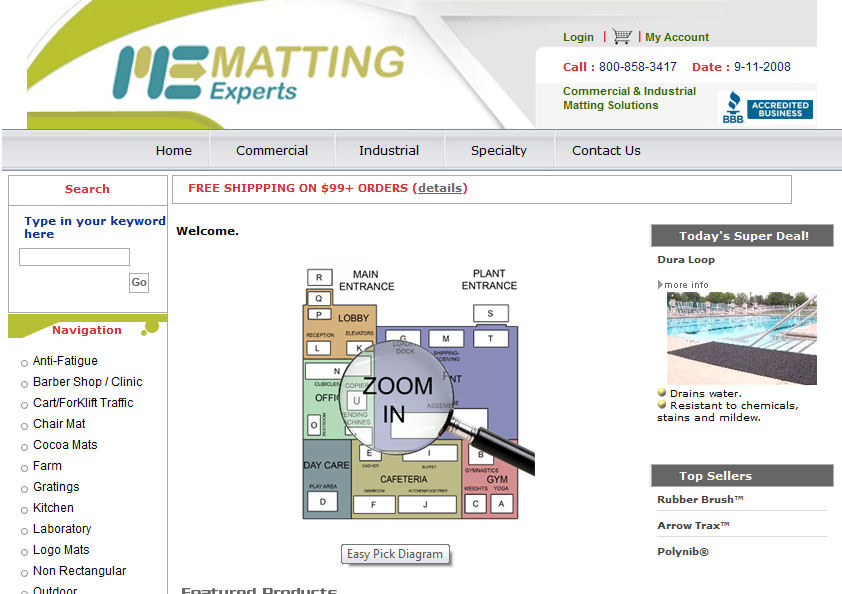Click the more info link
Image resolution: width=842 pixels, height=594 pixels.
click(x=686, y=285)
